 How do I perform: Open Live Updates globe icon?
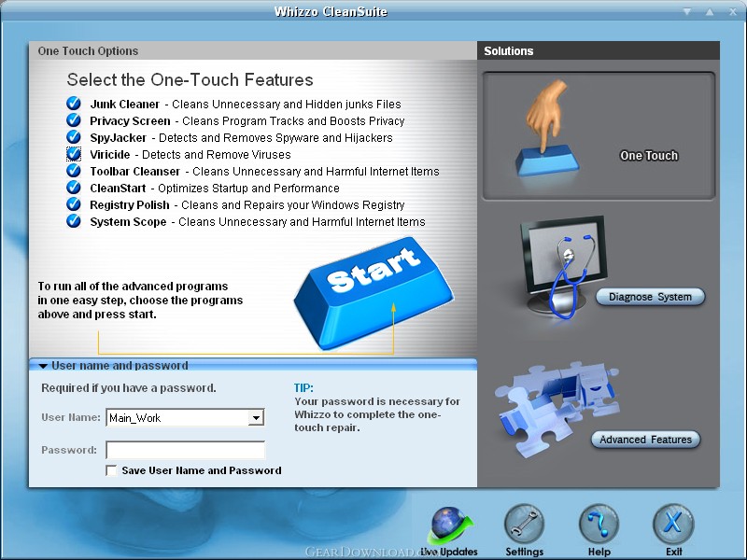pos(449,526)
